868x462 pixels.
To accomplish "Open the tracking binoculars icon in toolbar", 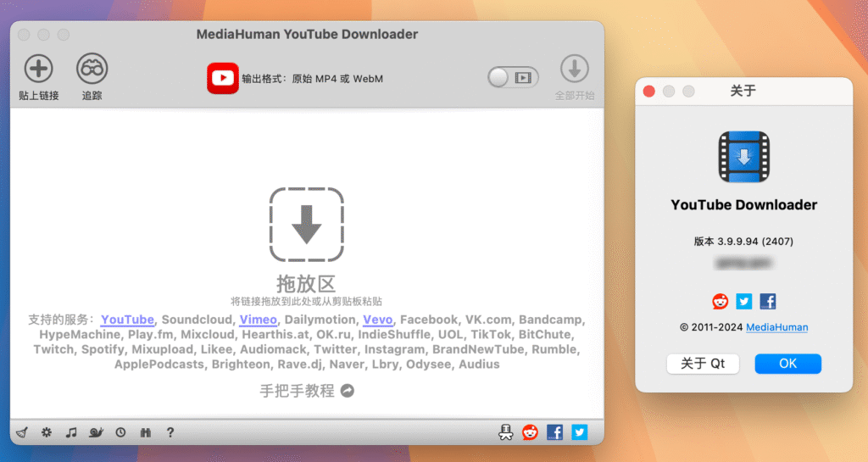I will (92, 69).
